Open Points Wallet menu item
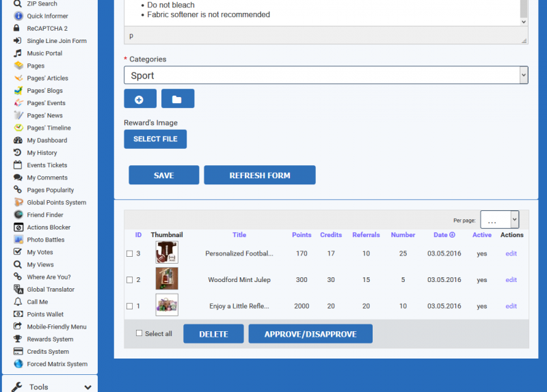The width and height of the screenshot is (547, 392). click(x=45, y=314)
